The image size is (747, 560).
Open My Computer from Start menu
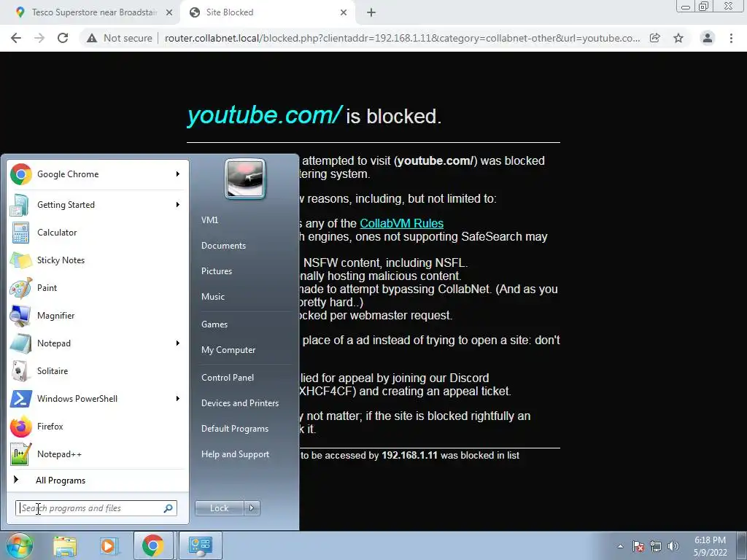(228, 350)
